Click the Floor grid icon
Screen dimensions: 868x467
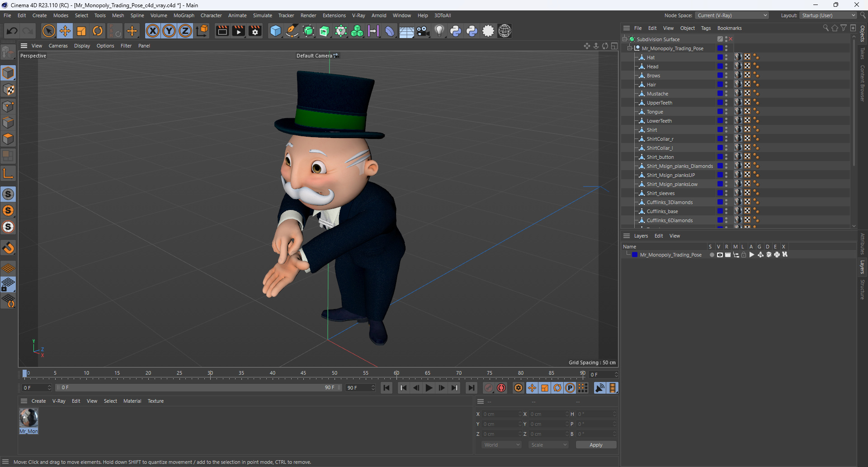[x=406, y=31]
